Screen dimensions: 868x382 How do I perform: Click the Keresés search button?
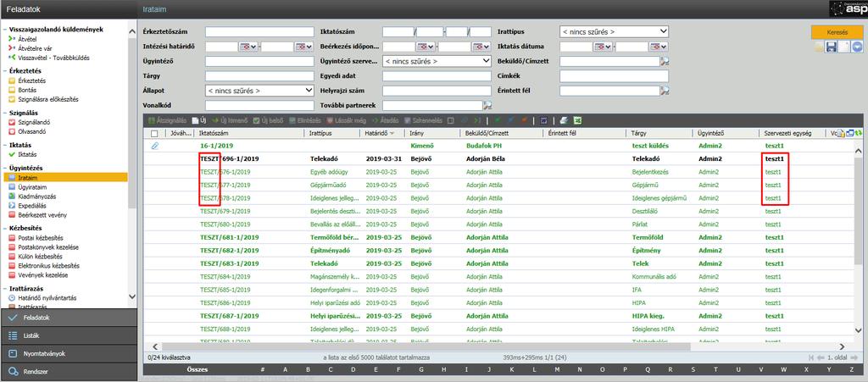tap(837, 32)
